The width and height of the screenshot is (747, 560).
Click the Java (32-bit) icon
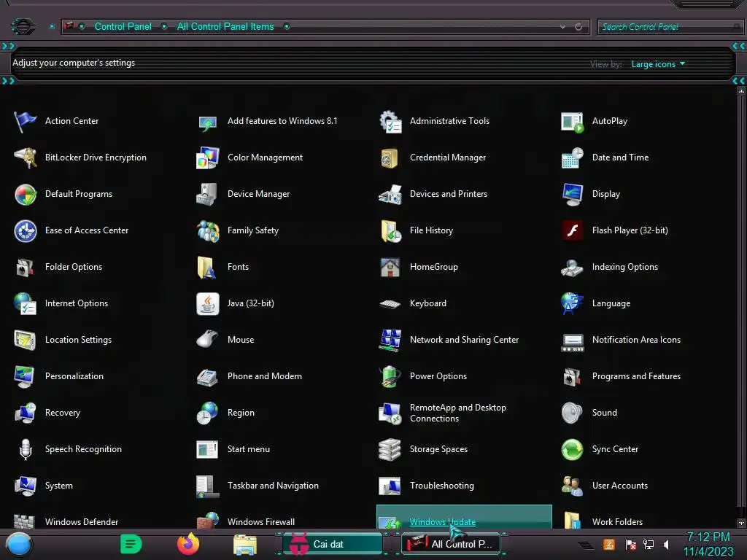pyautogui.click(x=208, y=304)
